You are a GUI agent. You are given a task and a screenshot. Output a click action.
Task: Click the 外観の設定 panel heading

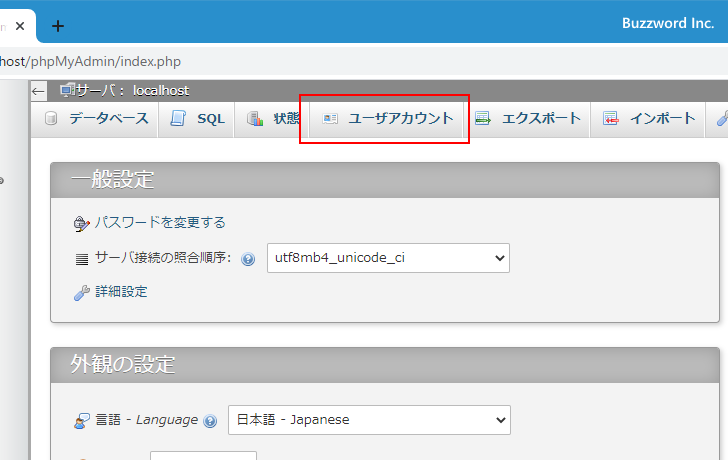[123, 364]
